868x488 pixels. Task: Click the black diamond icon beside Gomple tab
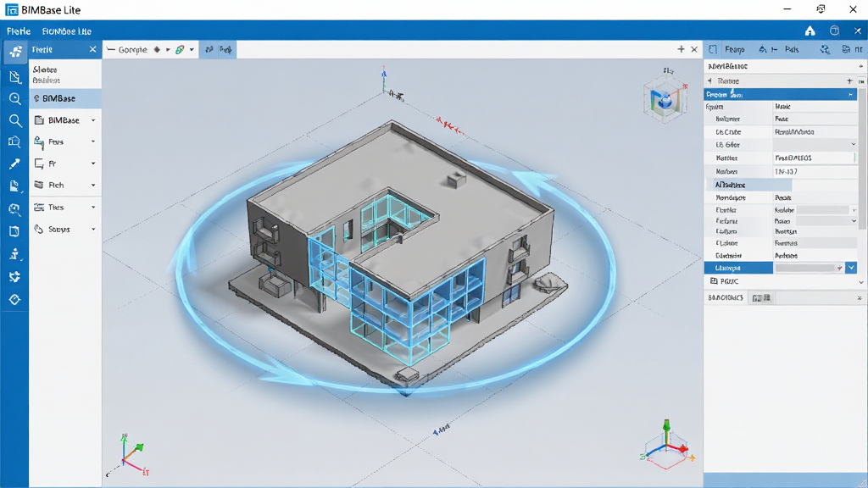tap(157, 49)
